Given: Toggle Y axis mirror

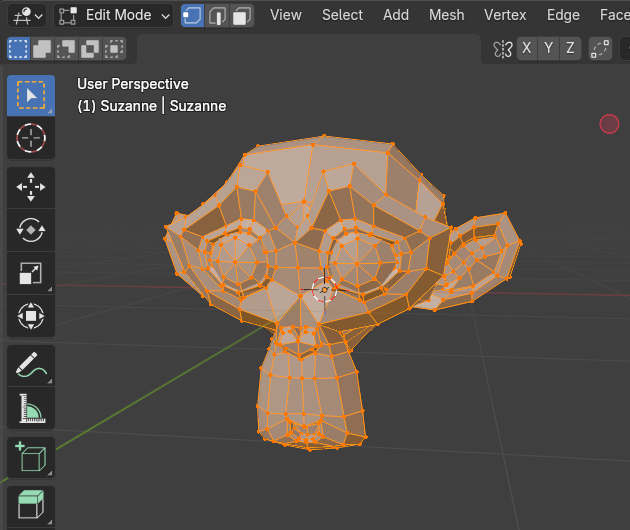Looking at the screenshot, I should click(548, 49).
